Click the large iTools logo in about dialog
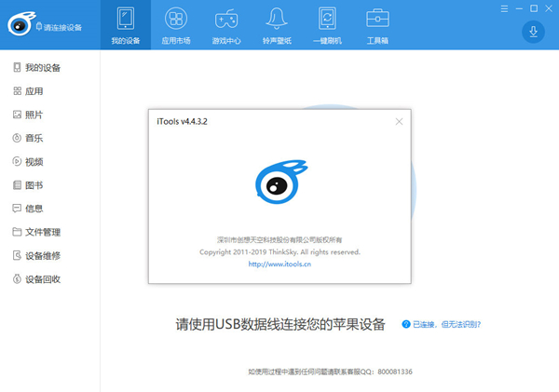Viewport: 559px width, 392px height. (x=281, y=182)
